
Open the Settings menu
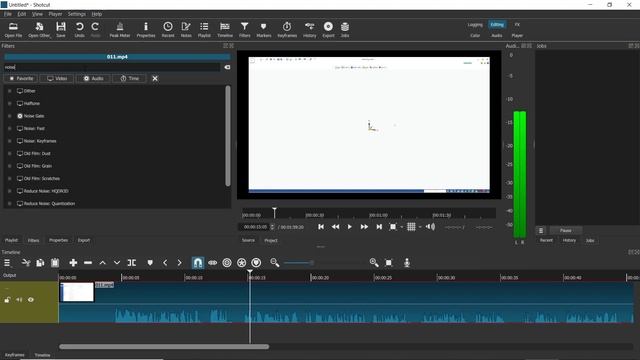pos(77,14)
